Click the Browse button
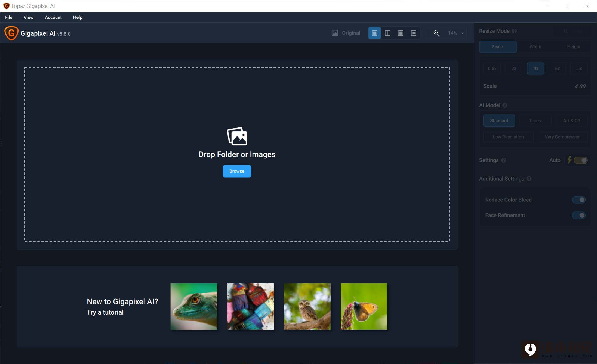This screenshot has width=597, height=364. (237, 171)
